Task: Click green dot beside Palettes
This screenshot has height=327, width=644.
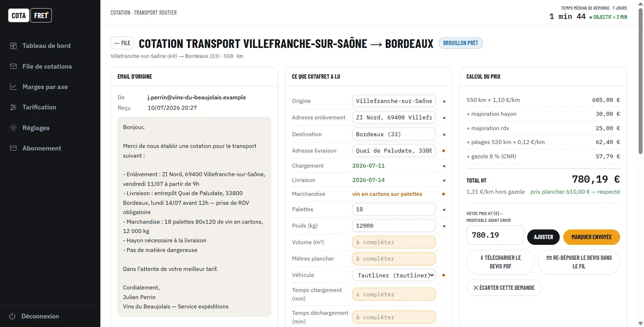Action: click(444, 210)
